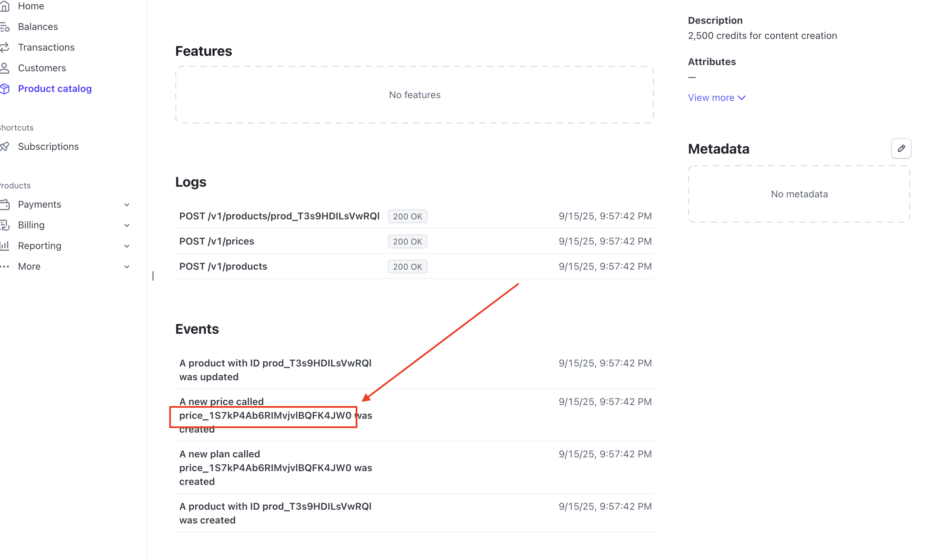Image resolution: width=927 pixels, height=560 pixels.
Task: Click the View more link
Action: pos(717,98)
